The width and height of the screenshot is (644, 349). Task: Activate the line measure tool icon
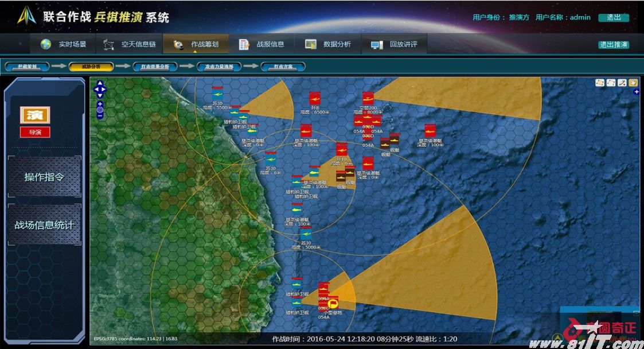click(622, 83)
